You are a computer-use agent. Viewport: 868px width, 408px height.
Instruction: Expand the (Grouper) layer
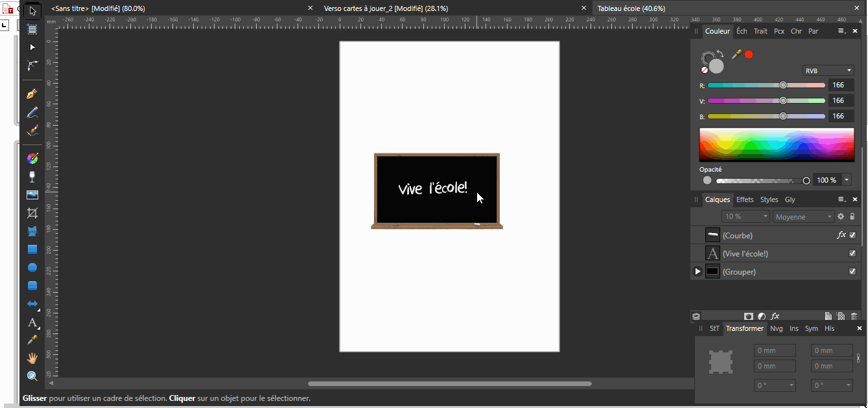pos(698,271)
